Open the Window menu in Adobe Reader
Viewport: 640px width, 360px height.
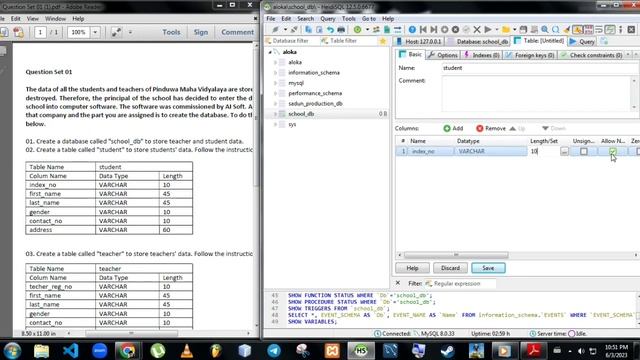(55, 19)
